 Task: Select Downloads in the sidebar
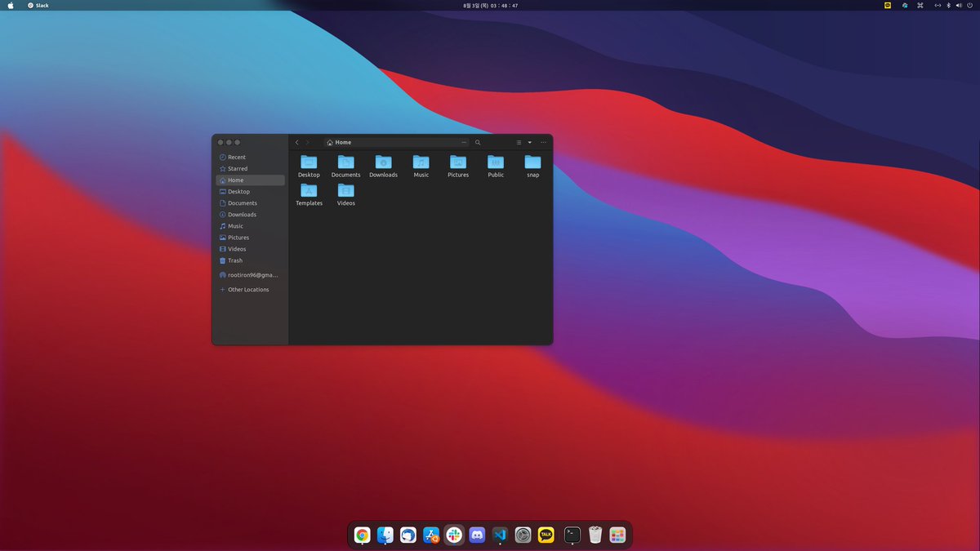coord(251,214)
